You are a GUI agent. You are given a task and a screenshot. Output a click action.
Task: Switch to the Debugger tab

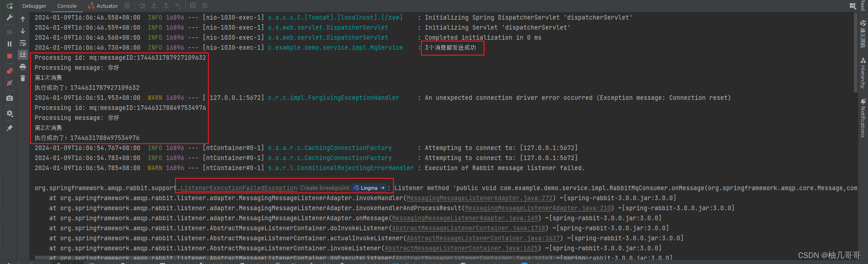[x=34, y=6]
